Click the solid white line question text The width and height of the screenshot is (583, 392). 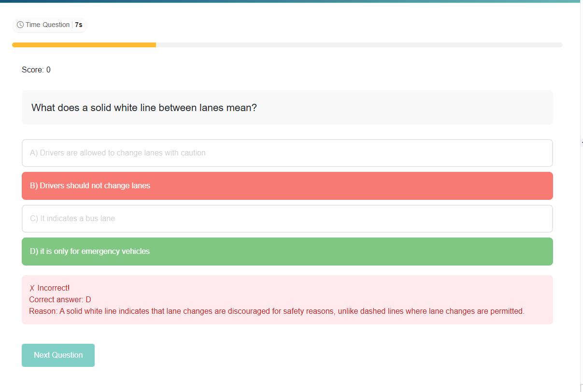pos(144,108)
